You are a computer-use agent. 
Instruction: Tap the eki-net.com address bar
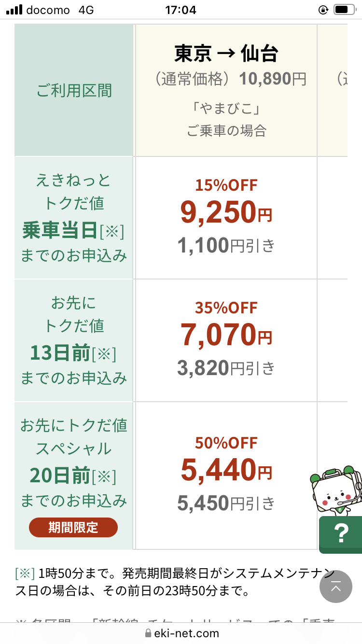click(181, 633)
